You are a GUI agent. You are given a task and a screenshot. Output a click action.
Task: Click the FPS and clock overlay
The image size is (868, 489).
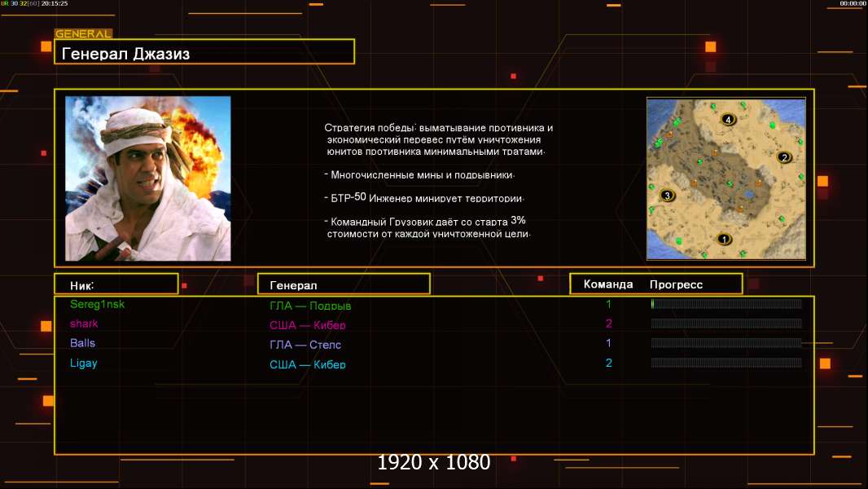coord(34,3)
